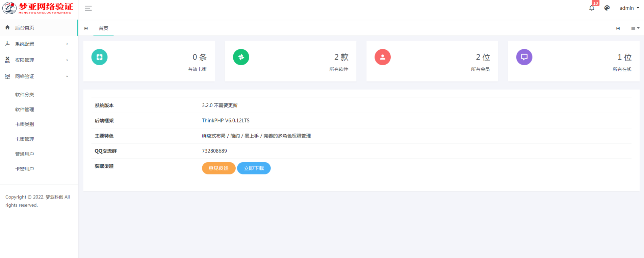Go to 后台首页 in sidebar
This screenshot has height=258, width=644.
pos(25,28)
